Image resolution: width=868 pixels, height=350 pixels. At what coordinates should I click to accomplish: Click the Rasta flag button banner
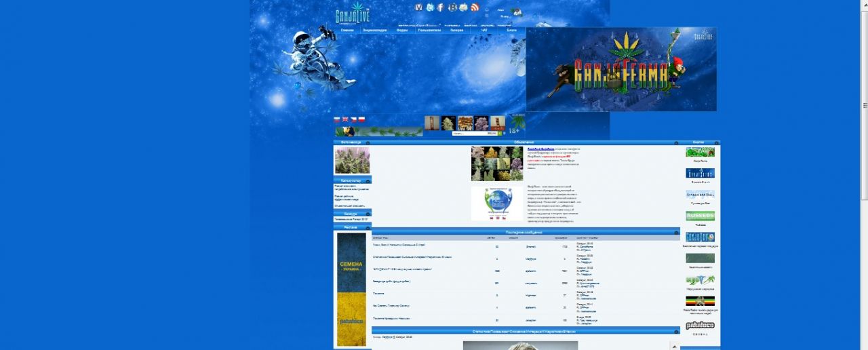[700, 300]
